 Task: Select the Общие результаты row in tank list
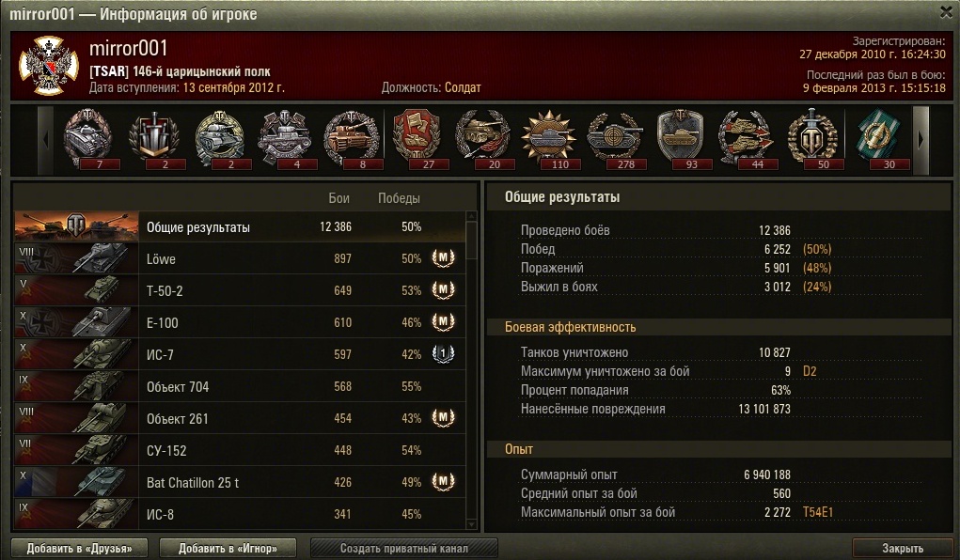(240, 227)
